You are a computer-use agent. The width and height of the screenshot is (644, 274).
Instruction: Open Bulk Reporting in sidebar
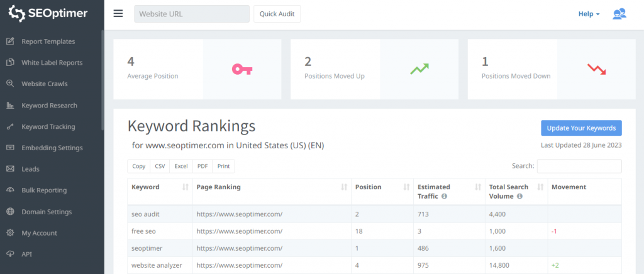click(x=44, y=190)
